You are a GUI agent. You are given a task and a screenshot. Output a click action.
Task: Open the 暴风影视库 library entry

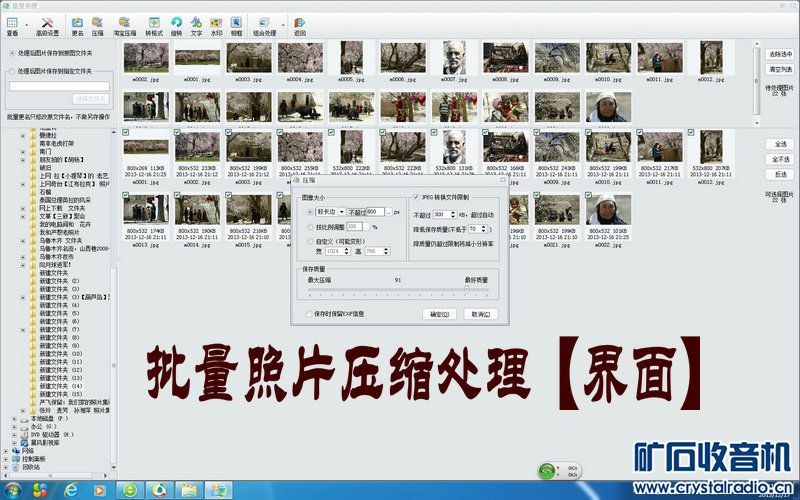44,443
